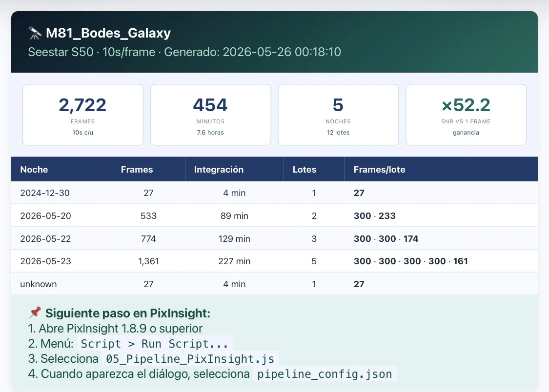
Task: Click the telescope icon beside M81_Bodes_Galaxy
Action: (x=35, y=33)
